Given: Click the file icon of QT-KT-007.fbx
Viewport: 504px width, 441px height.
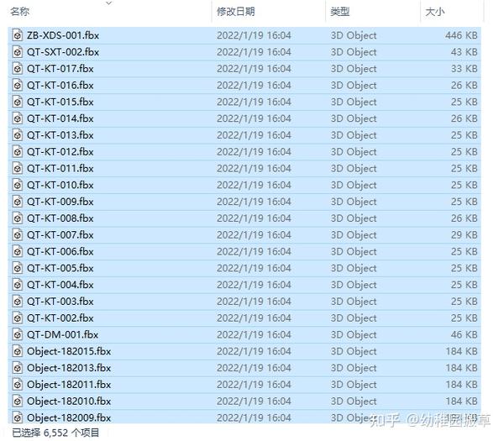Looking at the screenshot, I should pyautogui.click(x=18, y=235).
